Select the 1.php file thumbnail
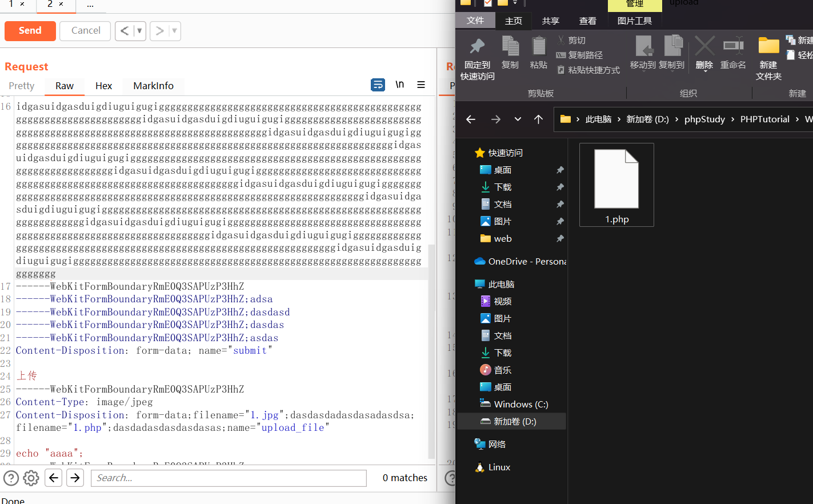 coord(616,185)
